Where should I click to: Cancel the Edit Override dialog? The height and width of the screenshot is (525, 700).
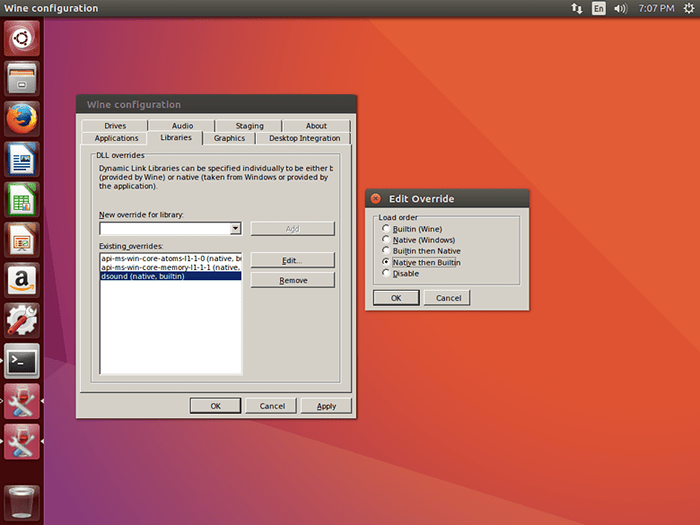tap(447, 298)
